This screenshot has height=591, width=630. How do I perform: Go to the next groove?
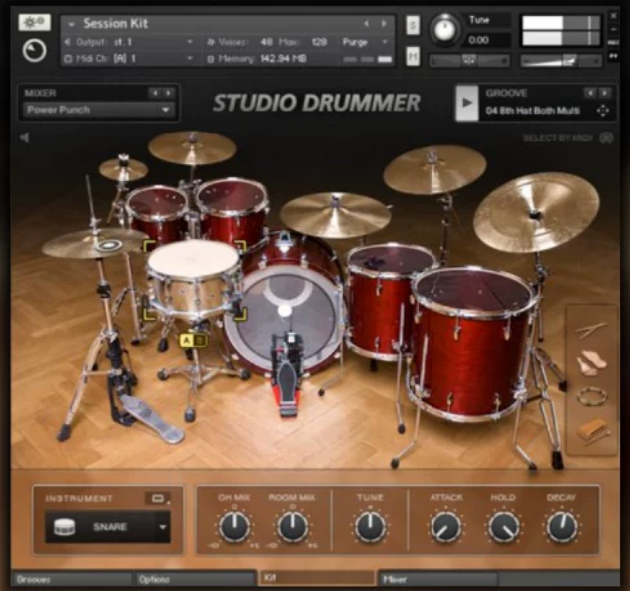point(604,93)
